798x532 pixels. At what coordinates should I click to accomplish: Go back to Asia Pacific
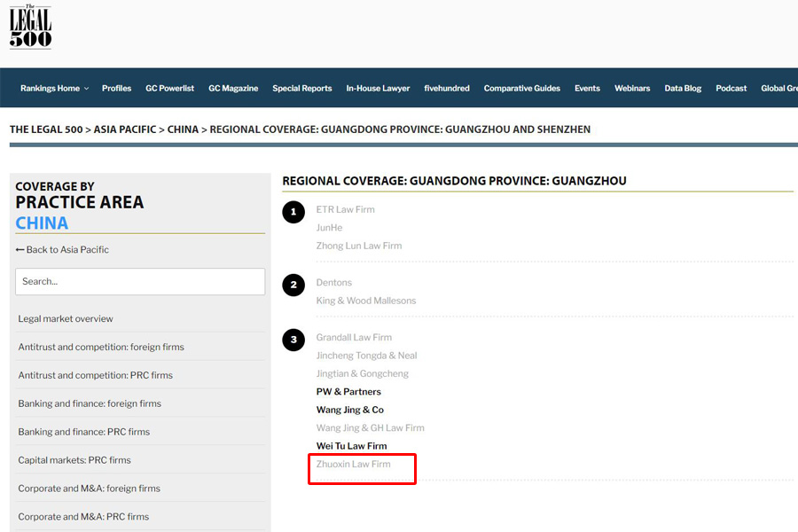coord(62,249)
